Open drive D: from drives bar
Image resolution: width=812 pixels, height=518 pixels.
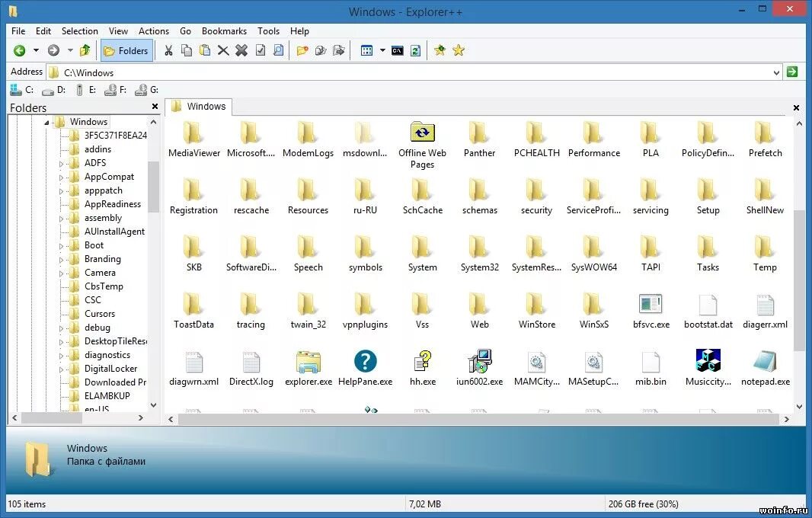[x=54, y=90]
